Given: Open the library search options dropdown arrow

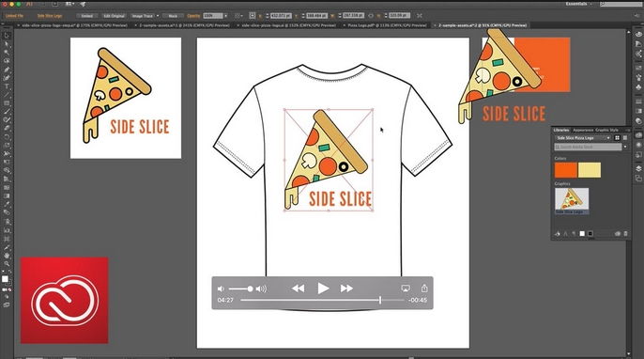Looking at the screenshot, I should 625,147.
